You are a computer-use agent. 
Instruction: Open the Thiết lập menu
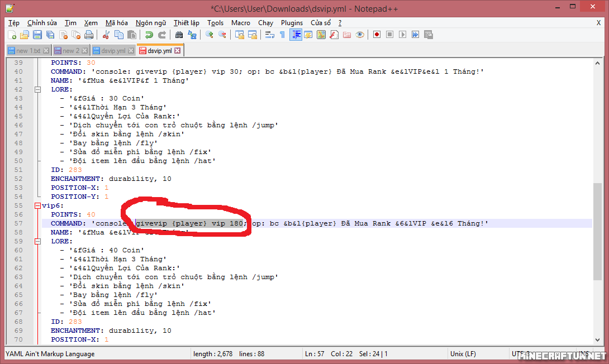tap(187, 23)
